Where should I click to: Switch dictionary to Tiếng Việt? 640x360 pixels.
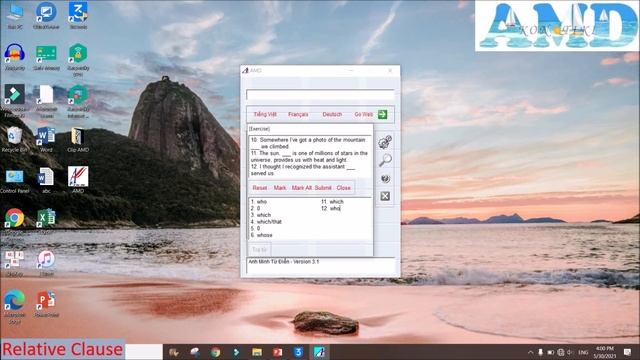(x=265, y=114)
